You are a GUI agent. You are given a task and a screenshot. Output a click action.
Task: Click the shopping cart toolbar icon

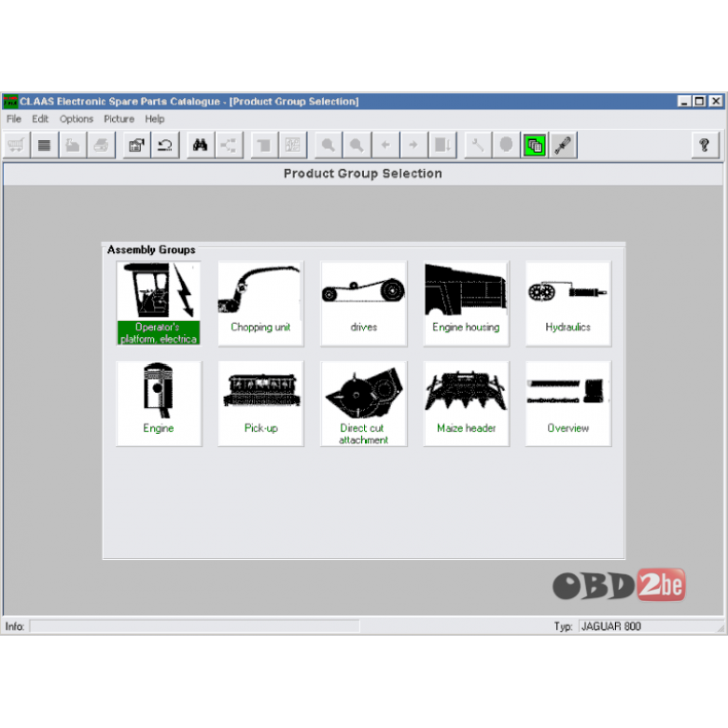[x=16, y=146]
